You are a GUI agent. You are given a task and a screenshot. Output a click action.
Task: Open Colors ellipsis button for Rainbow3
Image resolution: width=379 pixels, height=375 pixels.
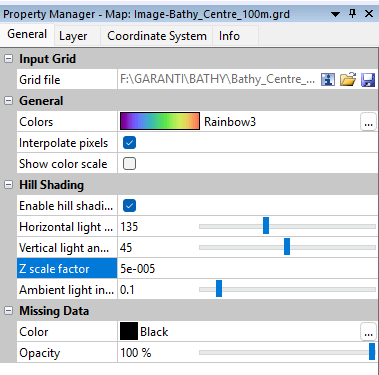click(x=368, y=122)
